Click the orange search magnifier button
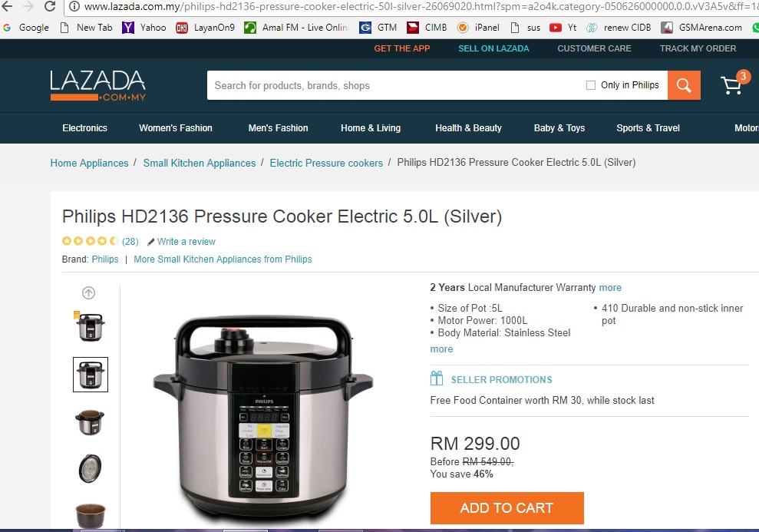The height and width of the screenshot is (532, 759). (684, 85)
